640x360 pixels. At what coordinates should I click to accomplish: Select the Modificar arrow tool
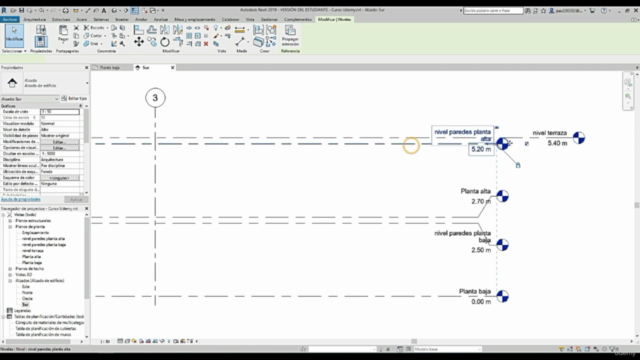pos(14,35)
